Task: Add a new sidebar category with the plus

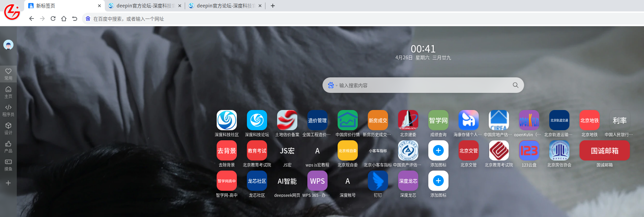Action: [8, 183]
